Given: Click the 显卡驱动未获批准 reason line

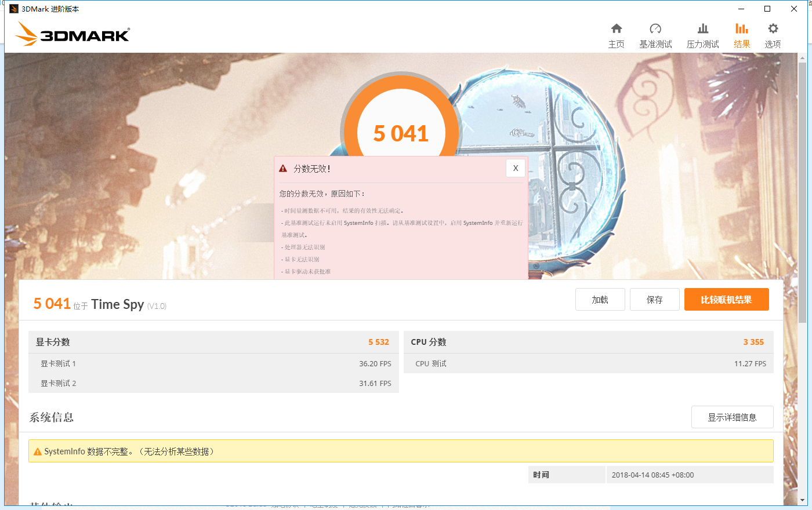Looking at the screenshot, I should click(x=306, y=271).
